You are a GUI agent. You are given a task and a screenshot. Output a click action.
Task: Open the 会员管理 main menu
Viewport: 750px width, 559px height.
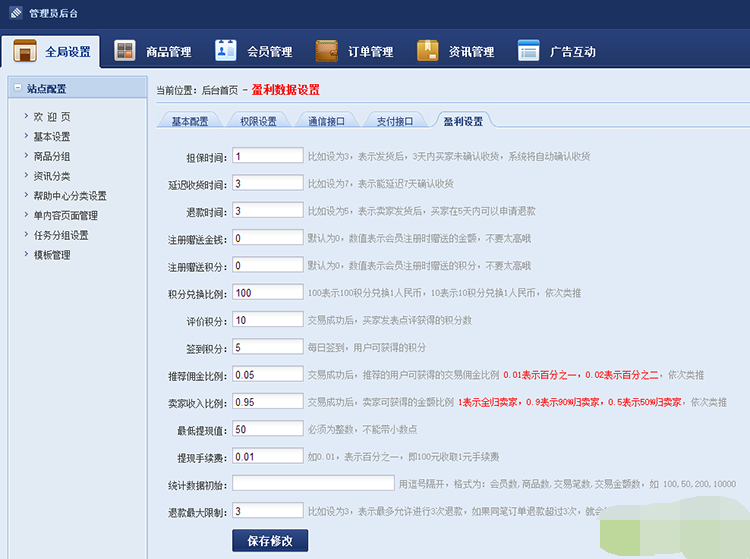270,52
